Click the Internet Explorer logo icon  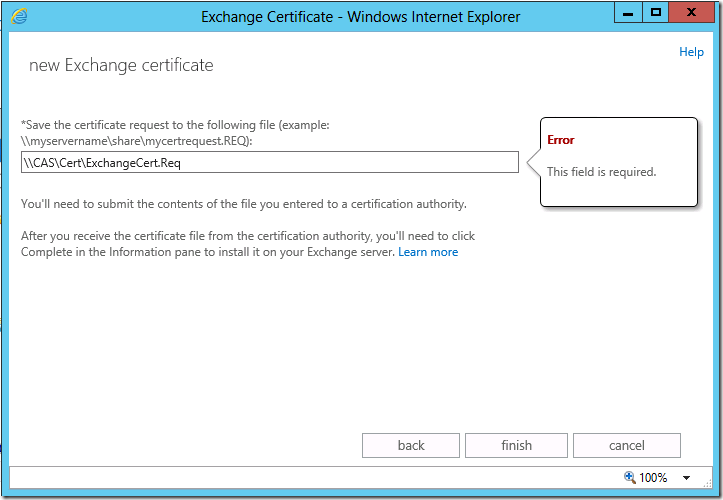coord(19,16)
